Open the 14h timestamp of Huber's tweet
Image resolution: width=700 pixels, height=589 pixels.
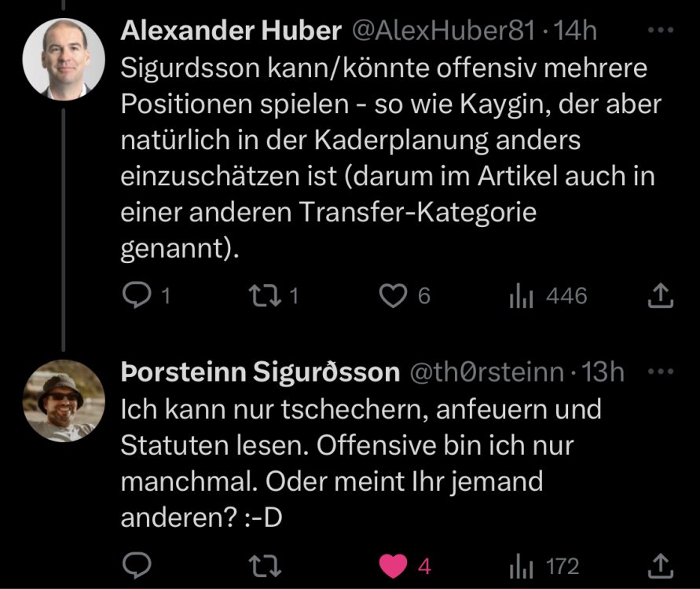click(x=576, y=31)
